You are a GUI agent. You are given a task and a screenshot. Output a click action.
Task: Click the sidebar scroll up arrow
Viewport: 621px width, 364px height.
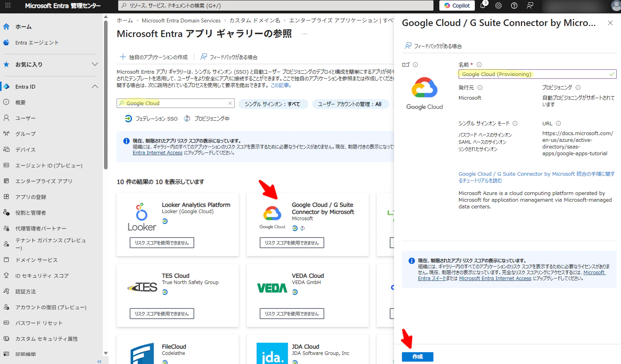click(x=106, y=17)
